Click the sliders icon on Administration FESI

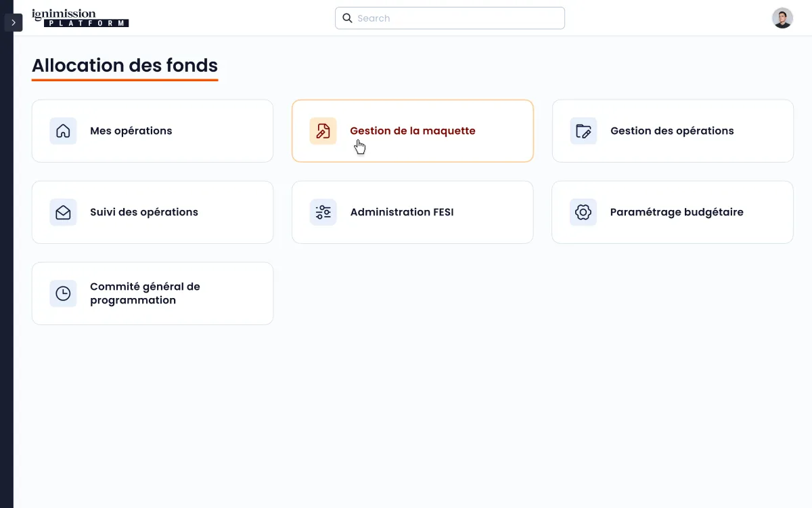click(323, 212)
